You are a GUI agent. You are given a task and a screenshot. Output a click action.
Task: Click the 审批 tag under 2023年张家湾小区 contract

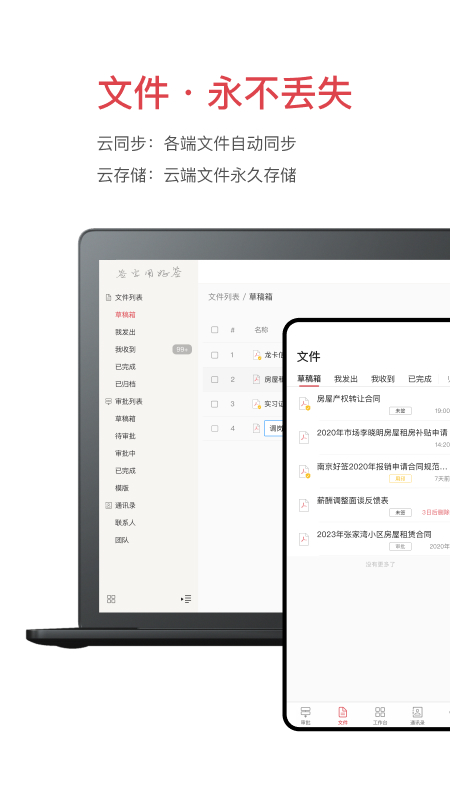[401, 546]
